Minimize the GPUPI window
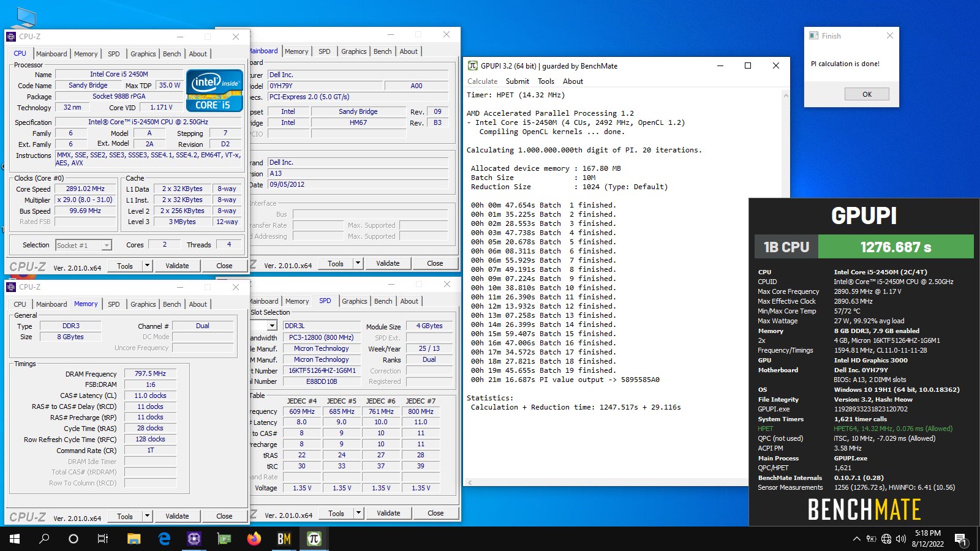Screen dimensions: 980x551 pos(720,66)
